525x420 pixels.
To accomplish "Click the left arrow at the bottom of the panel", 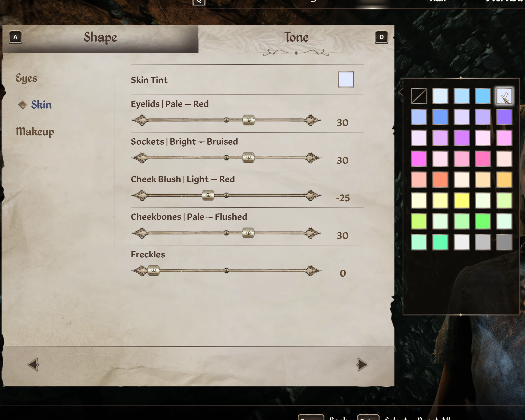I will (33, 364).
